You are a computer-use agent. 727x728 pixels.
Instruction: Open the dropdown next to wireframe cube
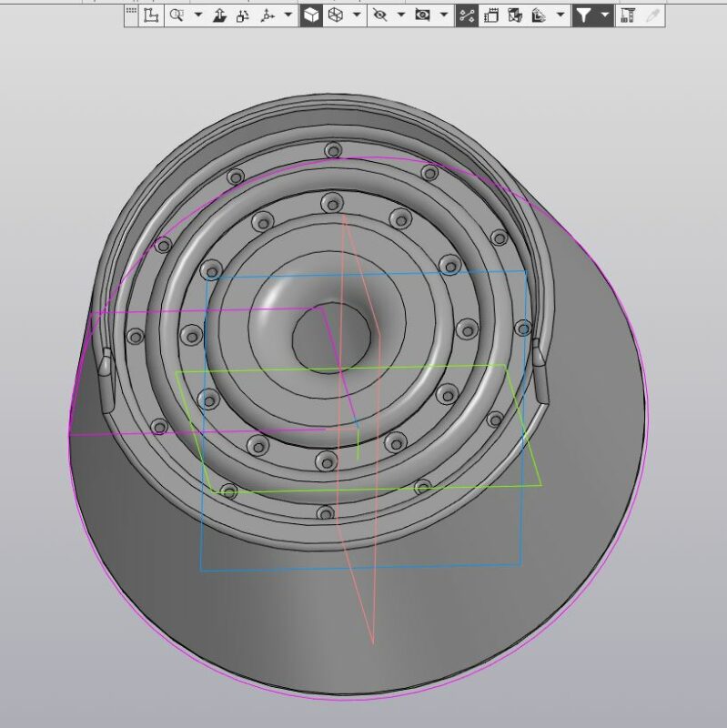[356, 15]
